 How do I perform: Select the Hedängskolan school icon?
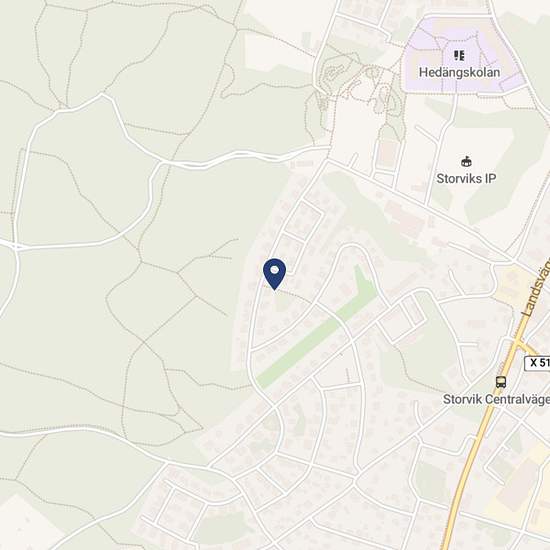[x=459, y=55]
